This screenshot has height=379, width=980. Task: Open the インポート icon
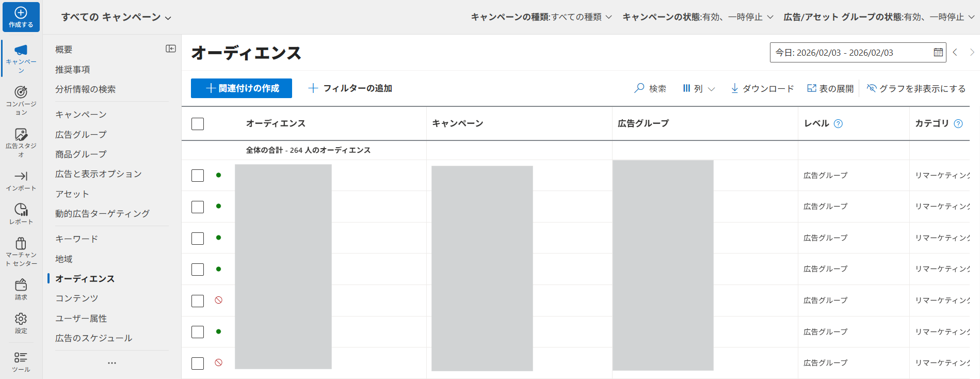(x=21, y=177)
